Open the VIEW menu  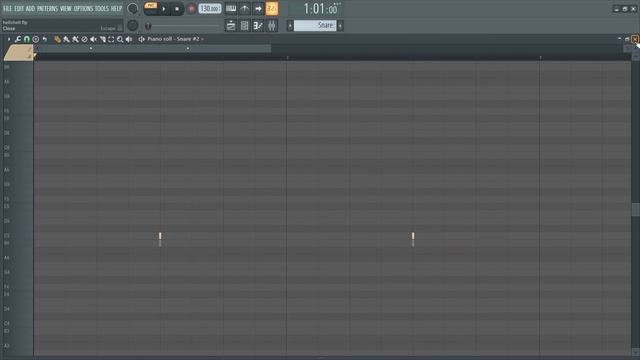pyautogui.click(x=66, y=8)
